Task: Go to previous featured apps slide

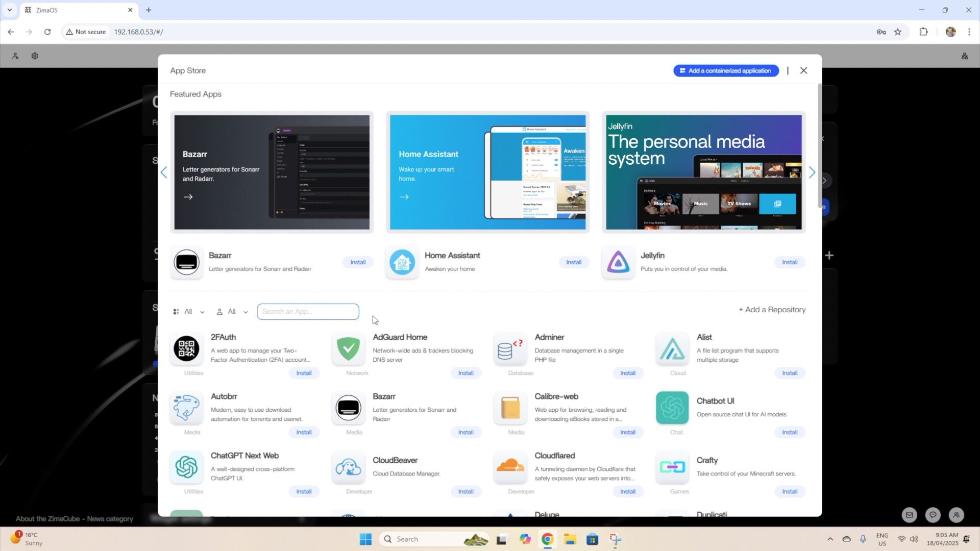Action: tap(164, 172)
